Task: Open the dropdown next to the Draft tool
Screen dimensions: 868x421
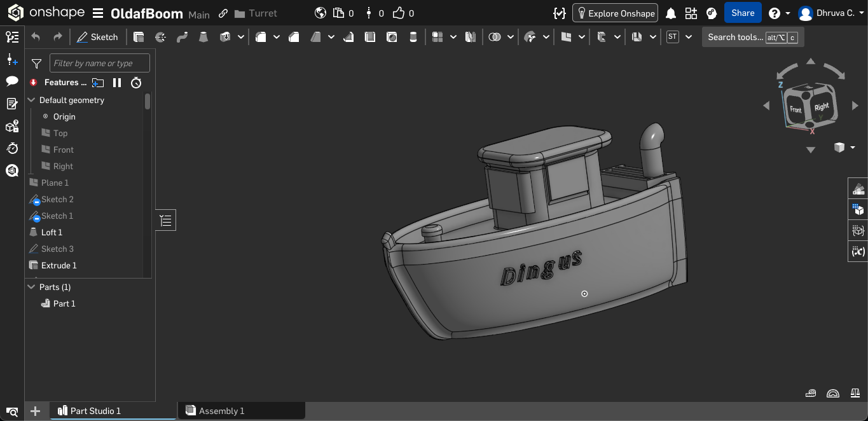Action: pos(331,37)
